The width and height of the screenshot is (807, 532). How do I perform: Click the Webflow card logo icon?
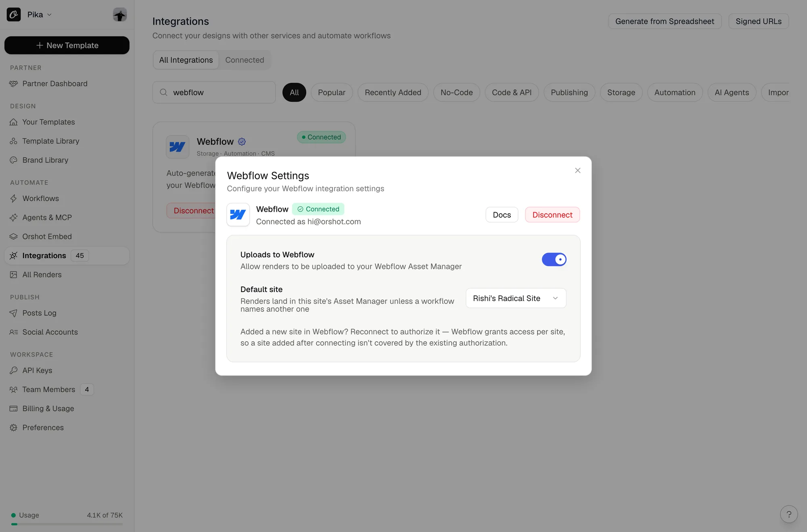point(178,147)
